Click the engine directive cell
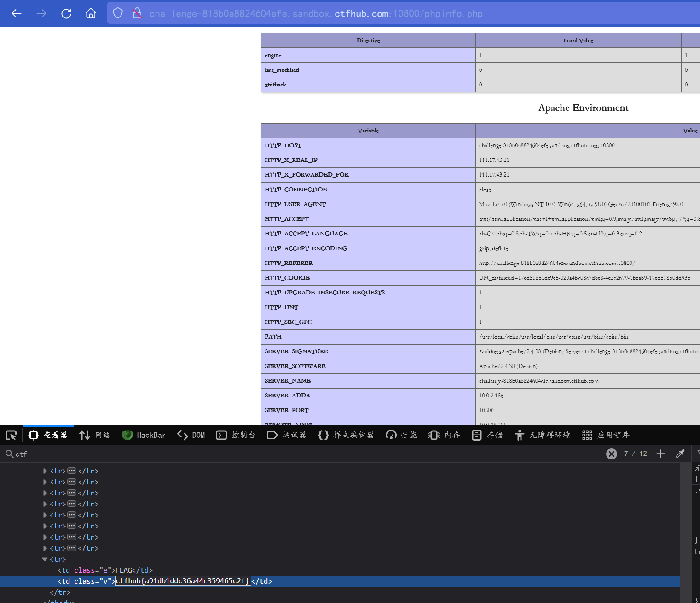The width and height of the screenshot is (700, 603). pyautogui.click(x=368, y=55)
